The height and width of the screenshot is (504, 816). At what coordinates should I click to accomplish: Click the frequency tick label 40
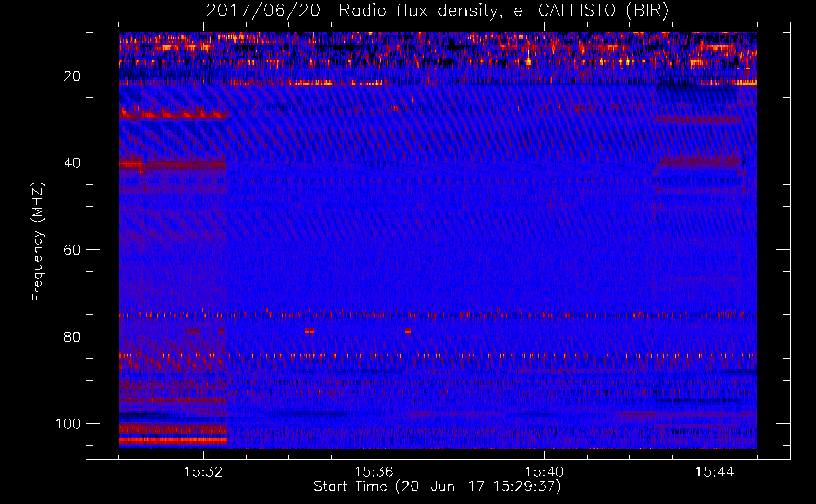(72, 163)
